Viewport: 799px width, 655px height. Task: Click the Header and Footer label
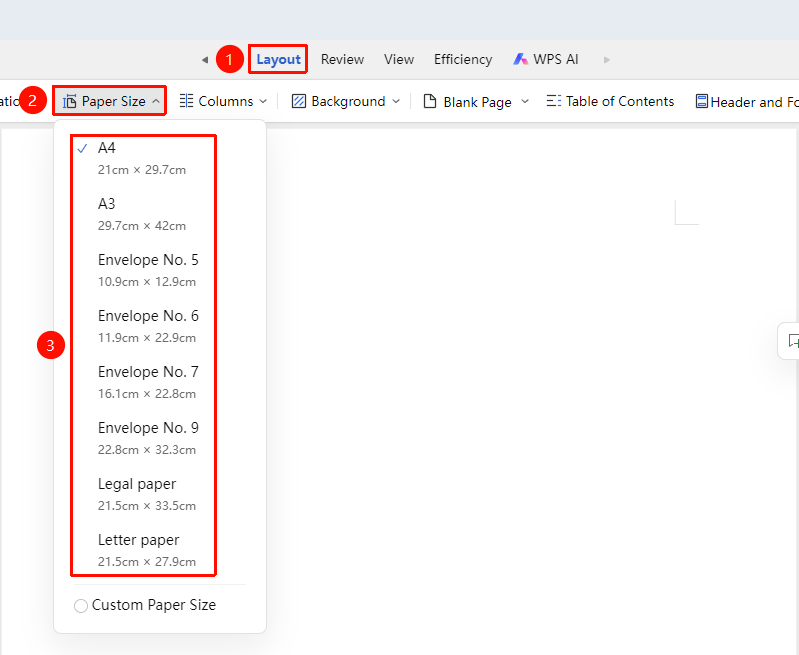coord(755,102)
